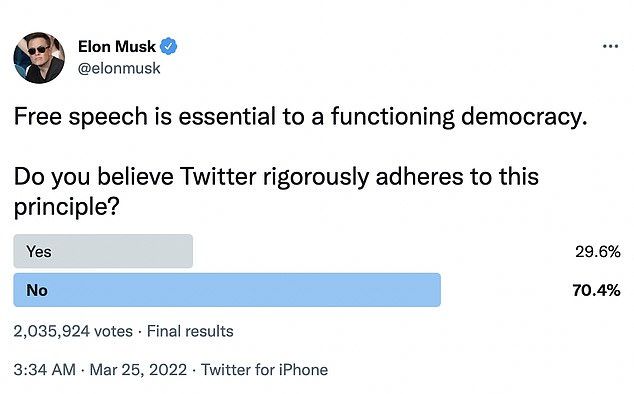Click the word 'democracy' in the tweet
The width and height of the screenshot is (634, 394).
pos(521,117)
